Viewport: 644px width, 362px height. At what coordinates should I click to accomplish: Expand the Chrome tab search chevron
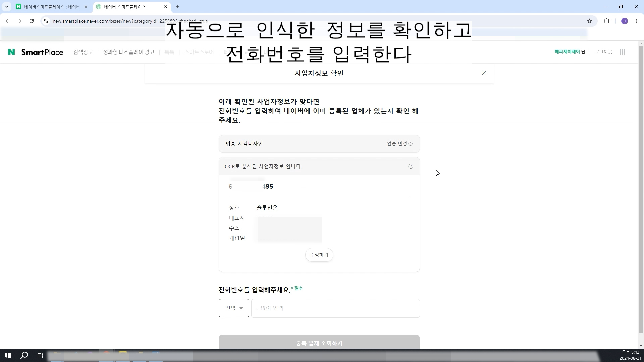pos(6,7)
